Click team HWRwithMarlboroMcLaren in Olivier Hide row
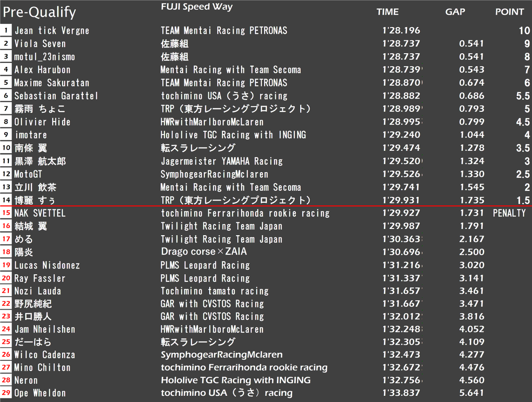This screenshot has height=402, width=532. point(212,122)
